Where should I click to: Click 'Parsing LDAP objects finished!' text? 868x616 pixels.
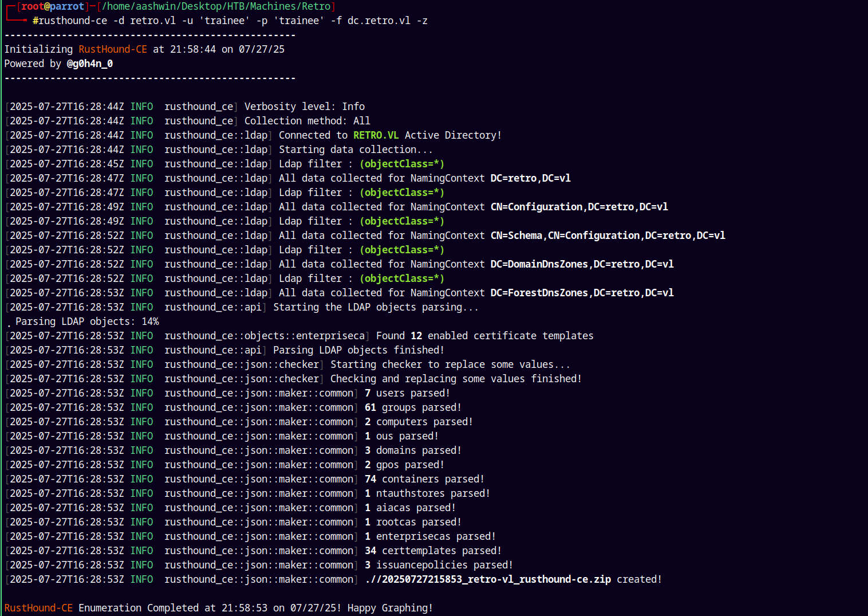tap(359, 350)
